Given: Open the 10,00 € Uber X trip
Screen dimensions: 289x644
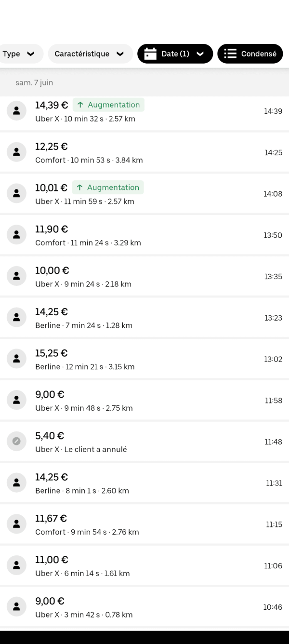Looking at the screenshot, I should pyautogui.click(x=144, y=277).
